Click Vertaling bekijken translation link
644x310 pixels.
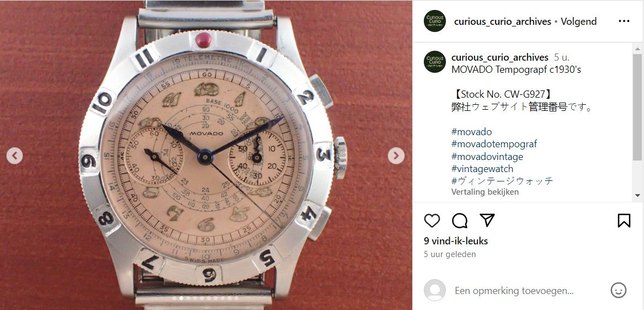click(x=485, y=192)
